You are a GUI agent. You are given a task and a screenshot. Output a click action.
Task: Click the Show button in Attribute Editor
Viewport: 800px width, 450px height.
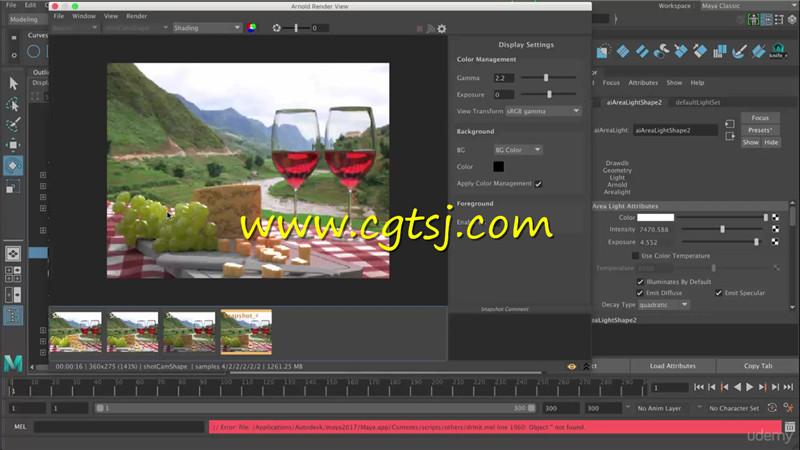pos(751,142)
